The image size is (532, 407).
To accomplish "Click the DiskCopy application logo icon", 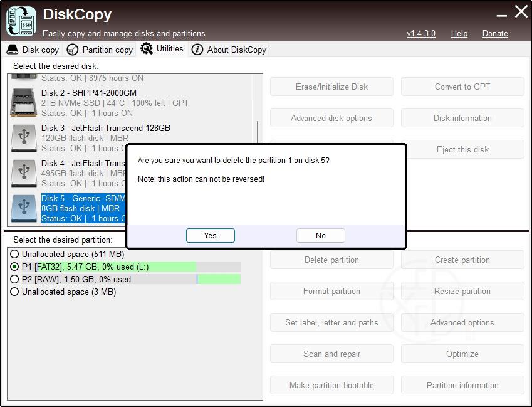I will tap(21, 21).
